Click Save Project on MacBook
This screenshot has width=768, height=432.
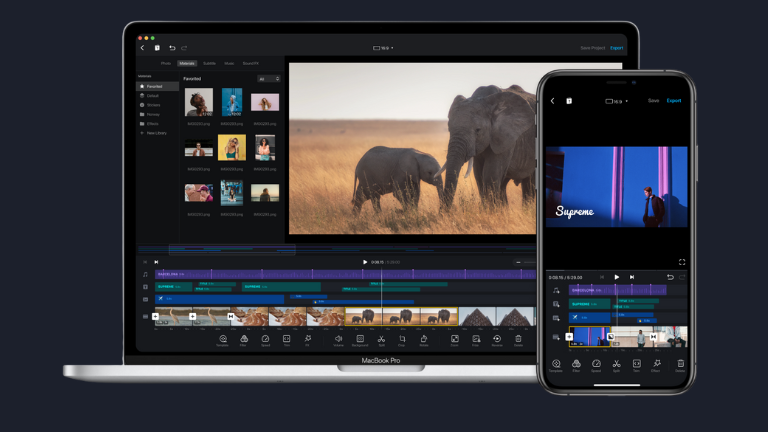(593, 48)
